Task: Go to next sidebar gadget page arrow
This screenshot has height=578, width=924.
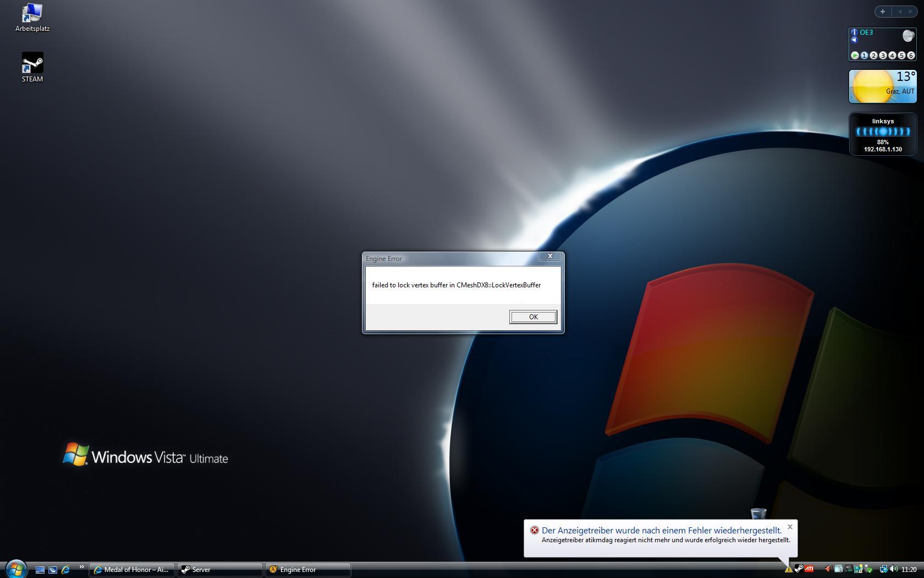Action: tap(911, 12)
